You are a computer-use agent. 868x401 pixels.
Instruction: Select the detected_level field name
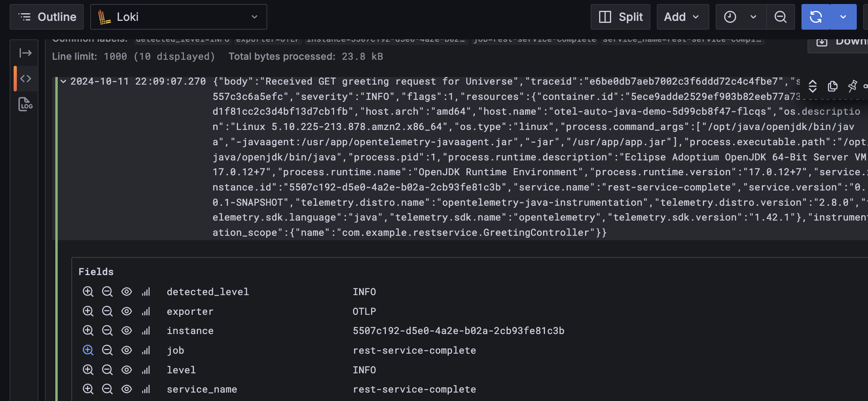(x=208, y=292)
